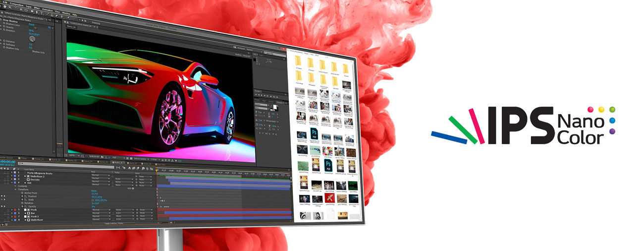Enable the Shadow Only checkbox

pos(30,51)
